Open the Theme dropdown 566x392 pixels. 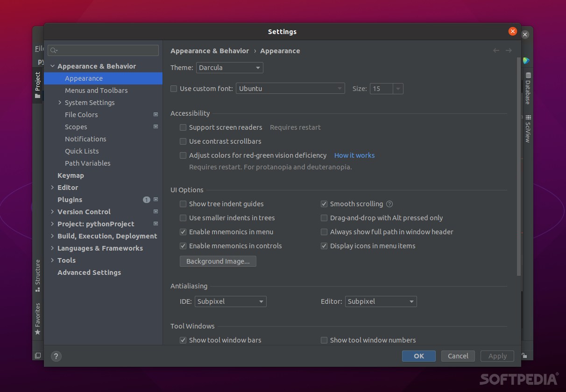230,68
